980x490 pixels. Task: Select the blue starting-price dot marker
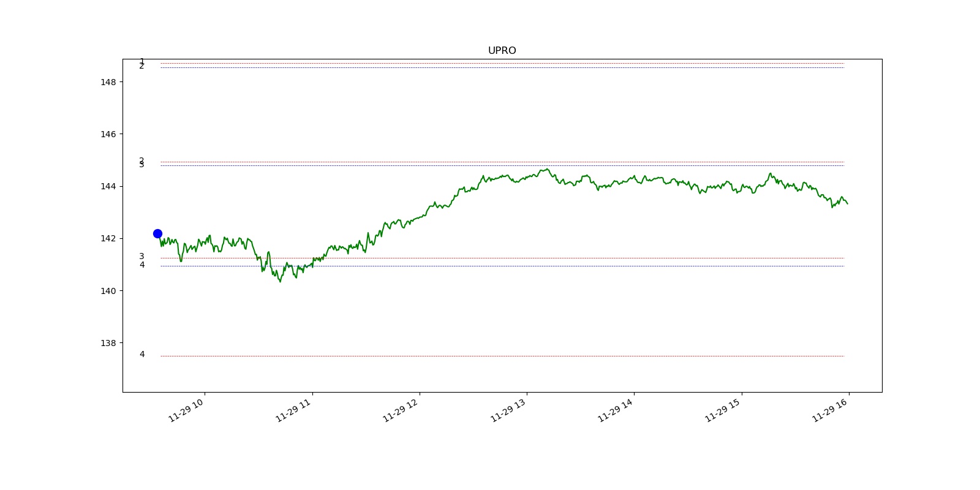click(x=157, y=233)
